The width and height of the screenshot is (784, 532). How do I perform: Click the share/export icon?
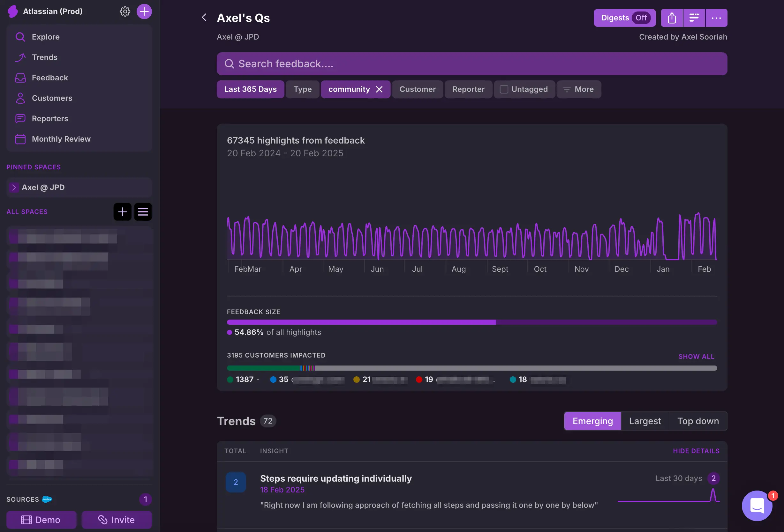click(x=672, y=18)
